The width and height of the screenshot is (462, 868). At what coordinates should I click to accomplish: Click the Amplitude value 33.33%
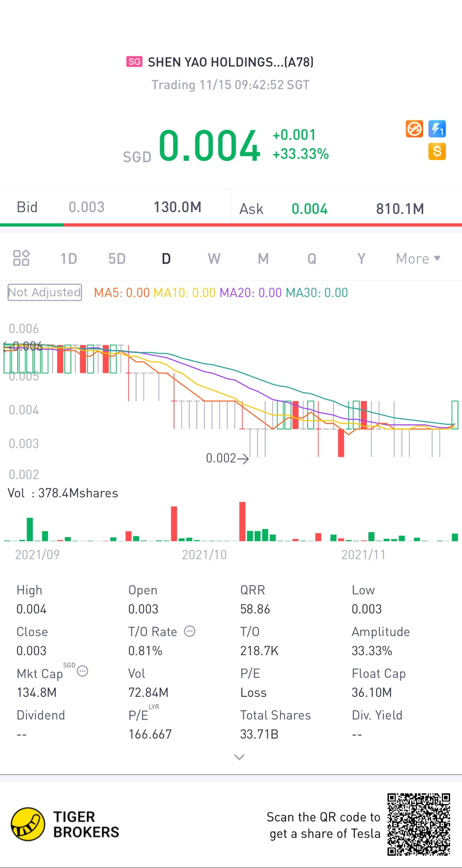point(372,651)
